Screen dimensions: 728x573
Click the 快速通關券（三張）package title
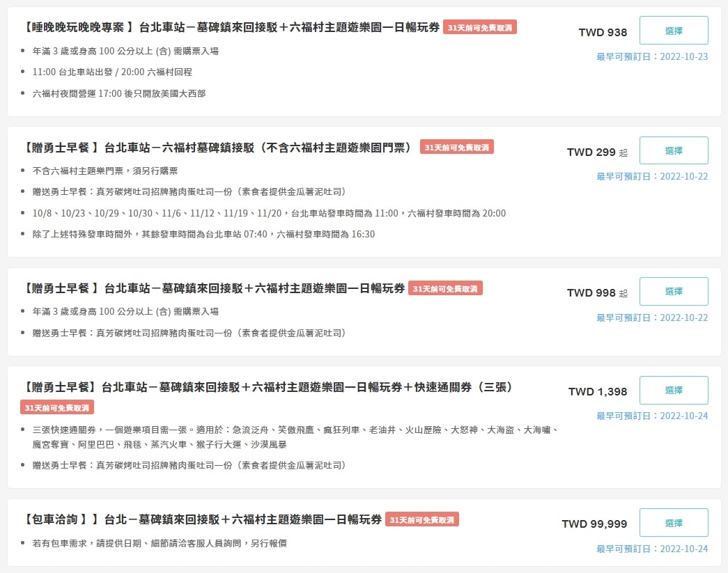point(268,386)
